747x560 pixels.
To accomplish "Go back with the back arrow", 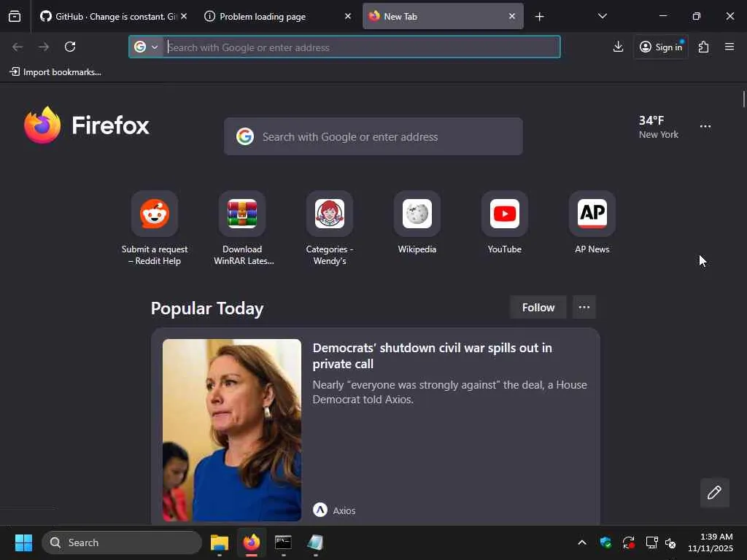I will [x=18, y=47].
